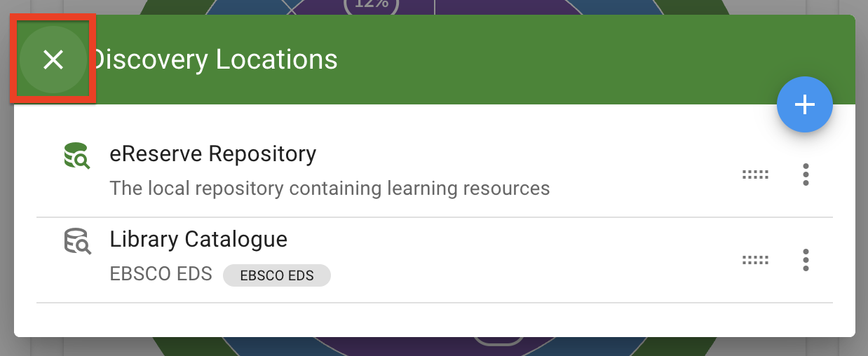Screen dimensions: 868x356
Task: Grab the Library Catalogue reorder handle
Action: [755, 260]
